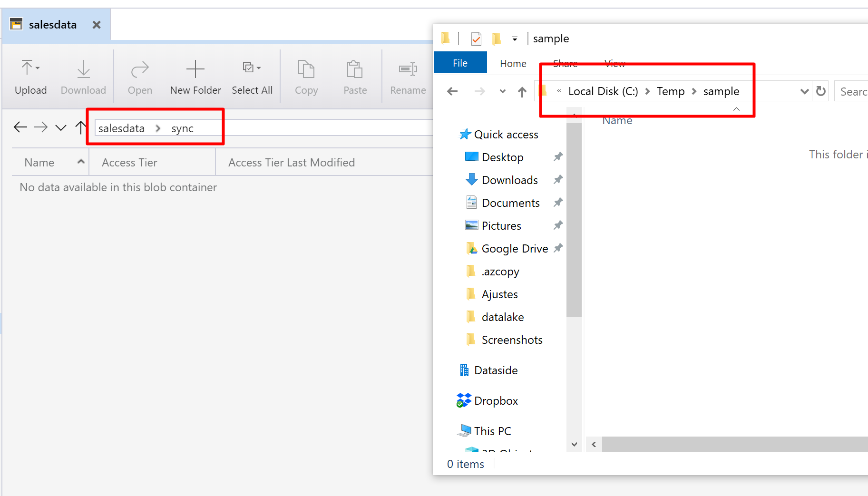Click salesdata in the blob breadcrumb

pyautogui.click(x=121, y=128)
